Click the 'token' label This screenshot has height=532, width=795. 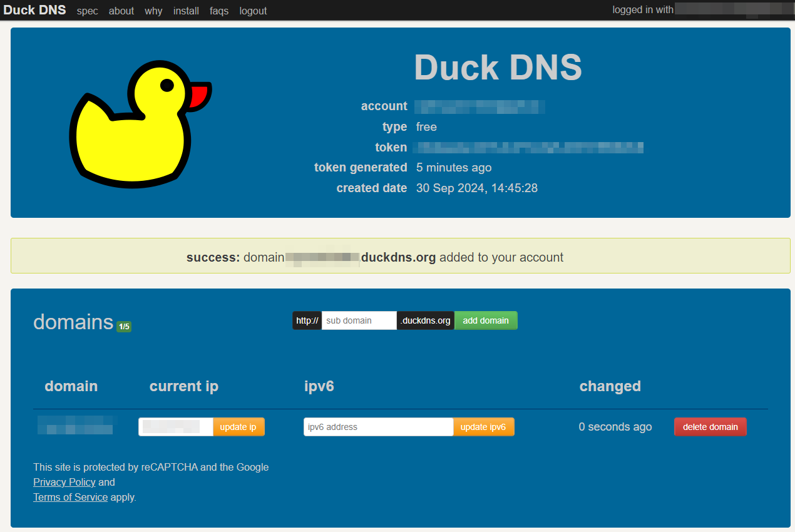391,147
